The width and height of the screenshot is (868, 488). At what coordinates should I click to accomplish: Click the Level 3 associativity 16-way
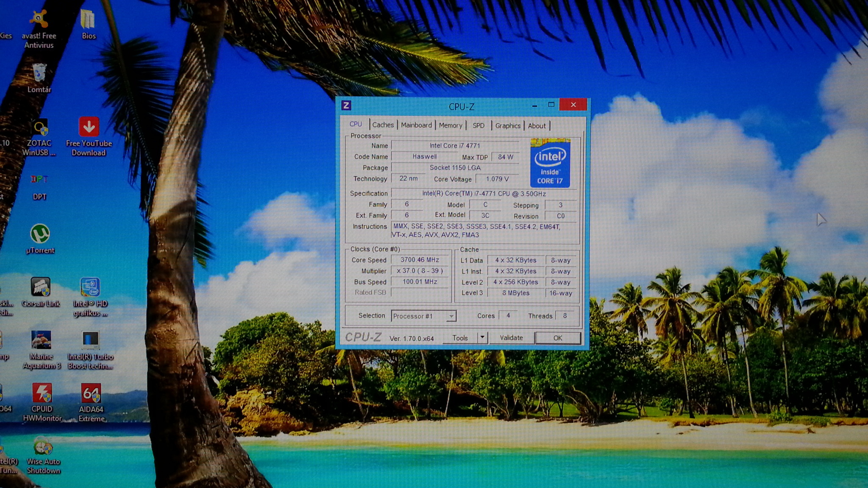560,293
